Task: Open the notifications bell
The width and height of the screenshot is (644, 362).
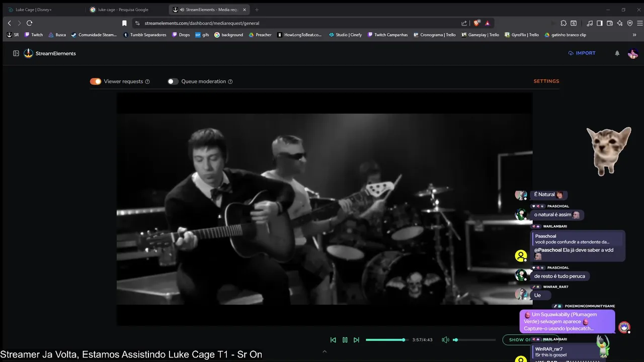Action: point(617,53)
